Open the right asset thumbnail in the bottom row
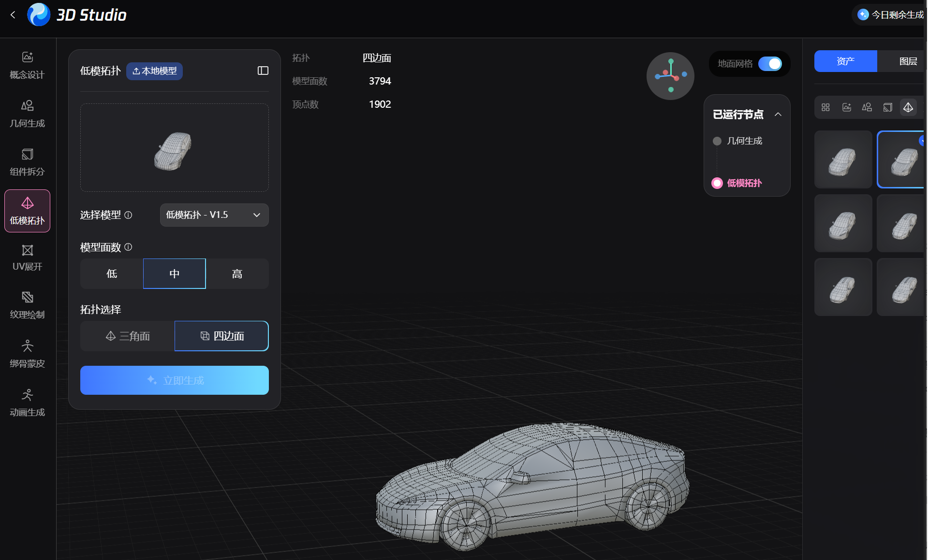 point(901,287)
